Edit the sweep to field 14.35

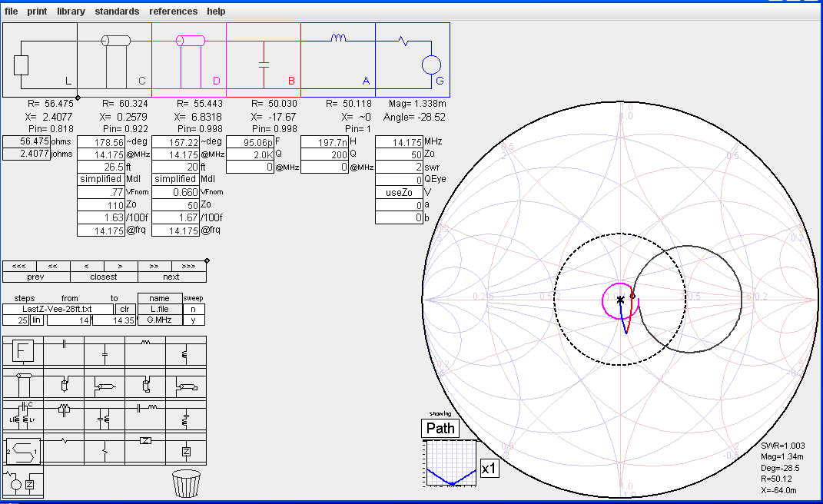pyautogui.click(x=114, y=320)
